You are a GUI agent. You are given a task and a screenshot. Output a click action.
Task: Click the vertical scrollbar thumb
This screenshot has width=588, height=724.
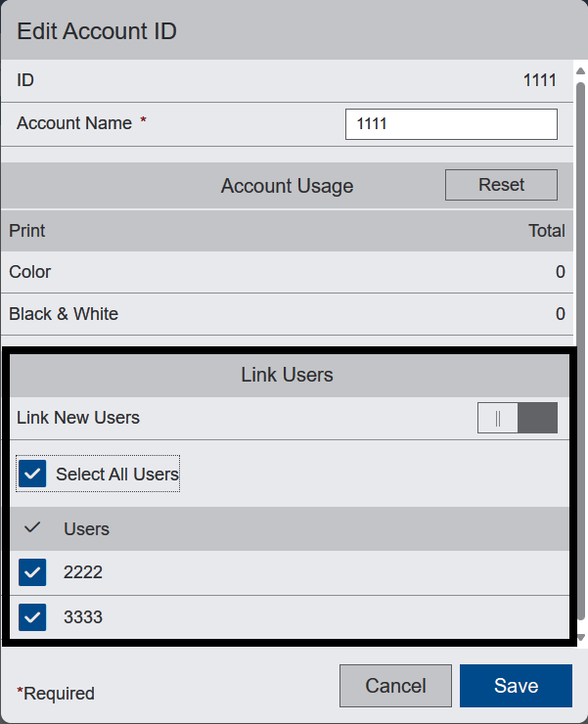pos(580,351)
